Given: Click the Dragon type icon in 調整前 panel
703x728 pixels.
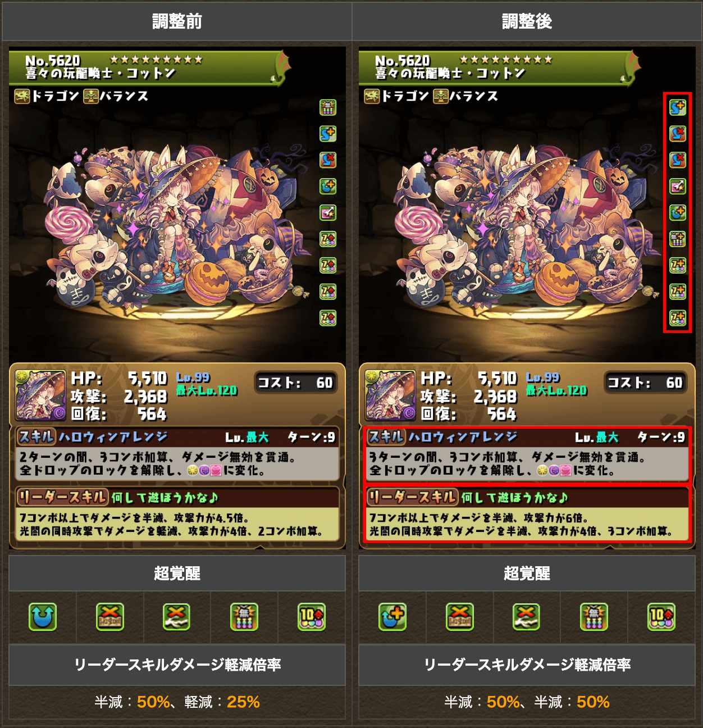Looking at the screenshot, I should click(22, 97).
